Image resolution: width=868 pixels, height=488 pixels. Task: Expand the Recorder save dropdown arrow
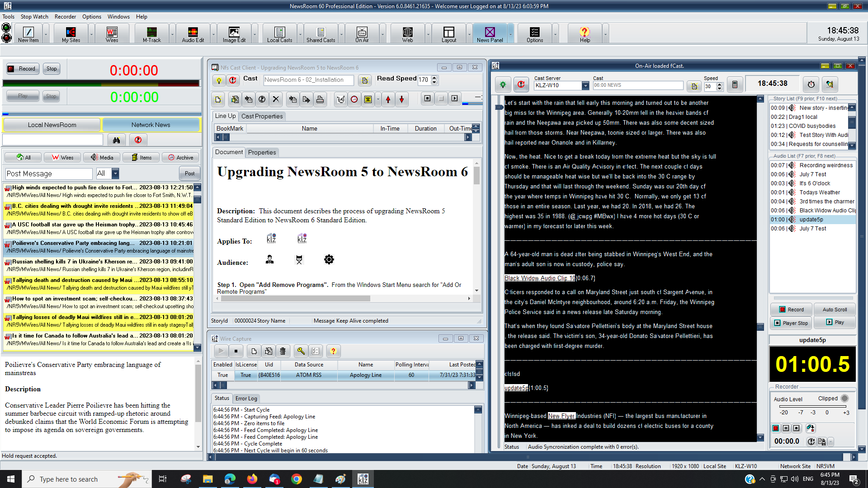pyautogui.click(x=831, y=441)
